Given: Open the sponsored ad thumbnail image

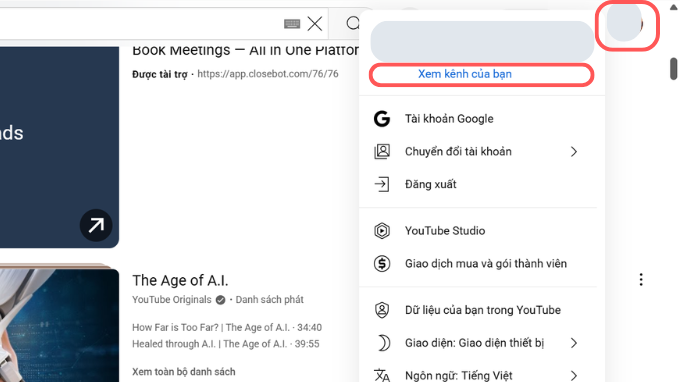Looking at the screenshot, I should pyautogui.click(x=59, y=147).
